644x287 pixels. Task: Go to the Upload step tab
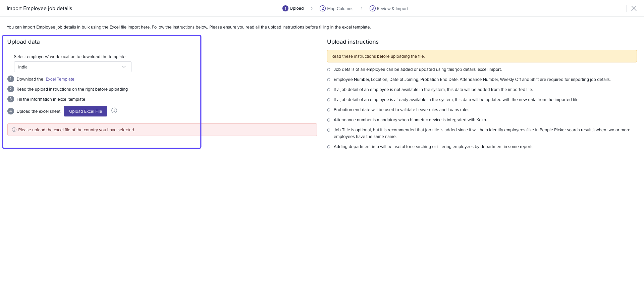tap(297, 8)
